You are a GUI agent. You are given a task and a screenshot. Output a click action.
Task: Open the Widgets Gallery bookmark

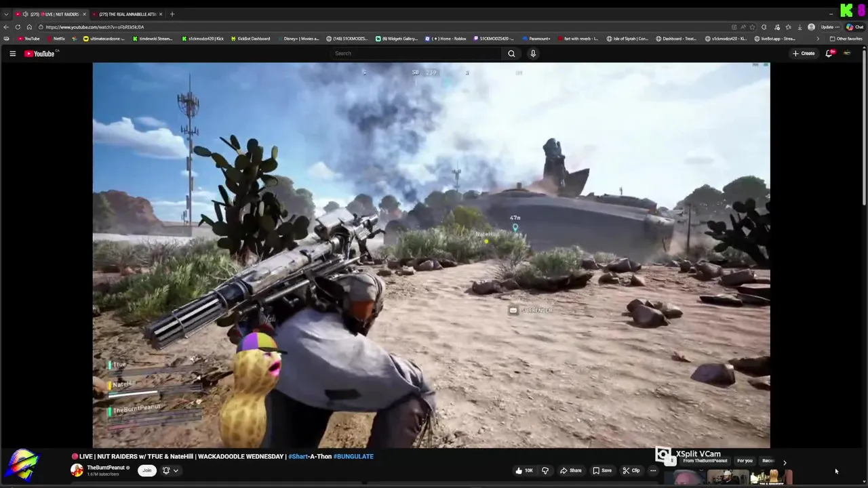click(x=397, y=39)
